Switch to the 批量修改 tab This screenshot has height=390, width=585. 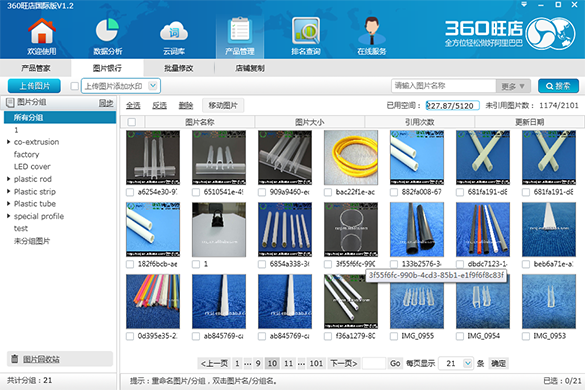[179, 68]
